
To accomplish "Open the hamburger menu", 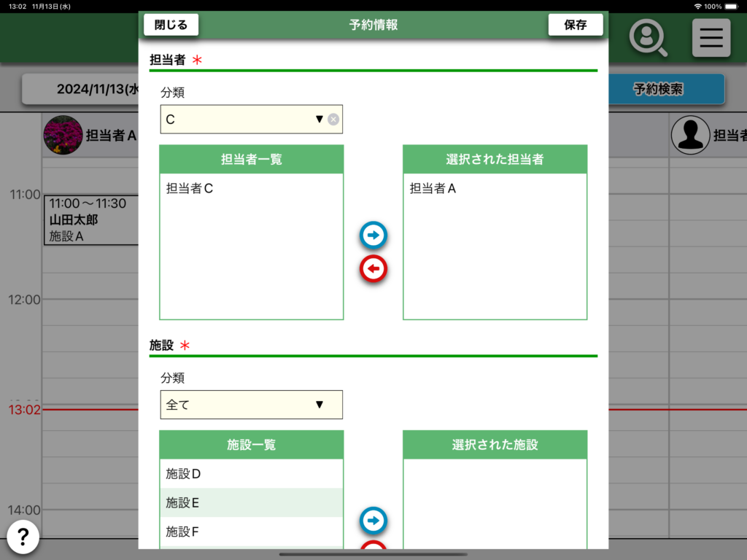I will [x=711, y=37].
